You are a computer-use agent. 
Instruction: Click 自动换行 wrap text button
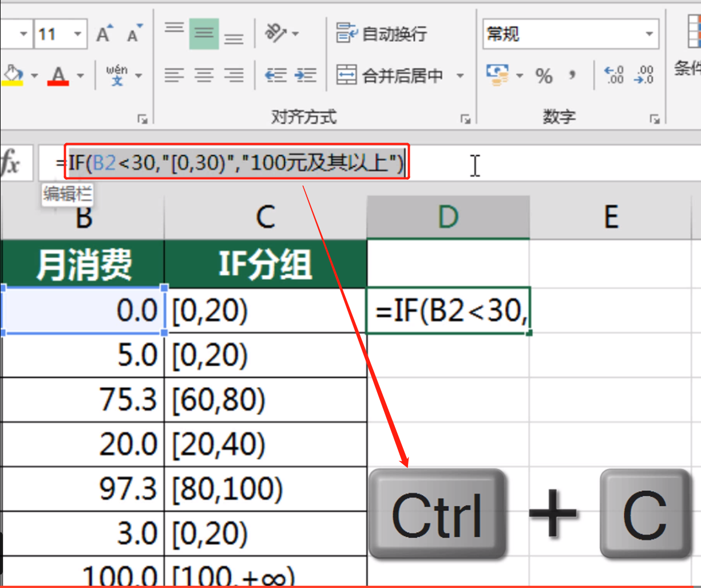[x=381, y=34]
